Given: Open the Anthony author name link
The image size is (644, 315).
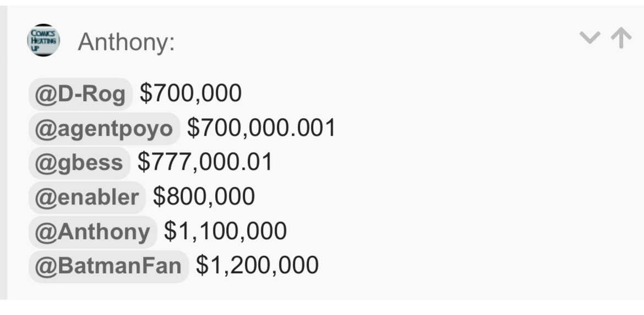Looking at the screenshot, I should [126, 42].
